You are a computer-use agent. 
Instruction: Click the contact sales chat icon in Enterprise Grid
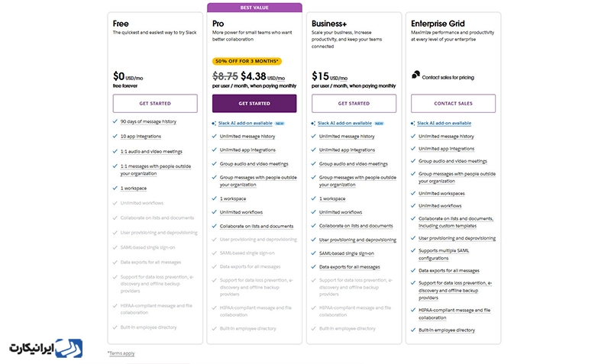coord(415,75)
